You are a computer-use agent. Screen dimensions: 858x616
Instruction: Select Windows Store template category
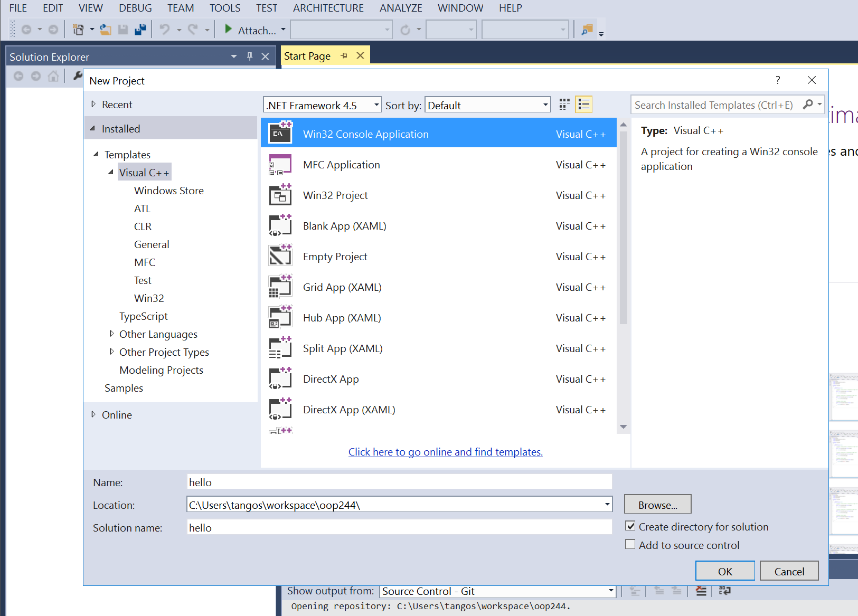(168, 191)
